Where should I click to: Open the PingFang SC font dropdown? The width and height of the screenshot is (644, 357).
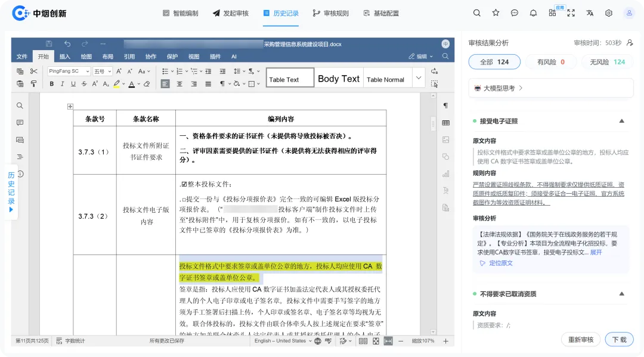(69, 72)
